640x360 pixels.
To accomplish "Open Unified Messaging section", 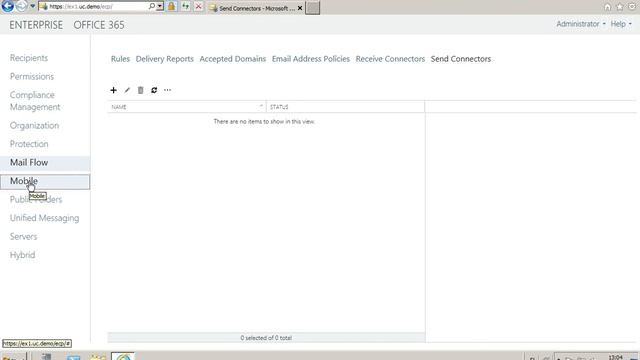I will (44, 218).
